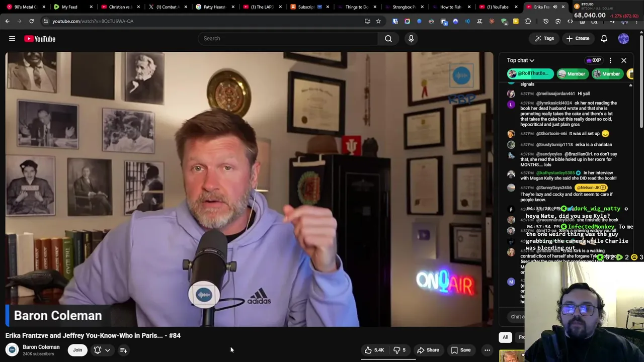Click the install app icon in the address bar
644x362 pixels.
pos(367,21)
